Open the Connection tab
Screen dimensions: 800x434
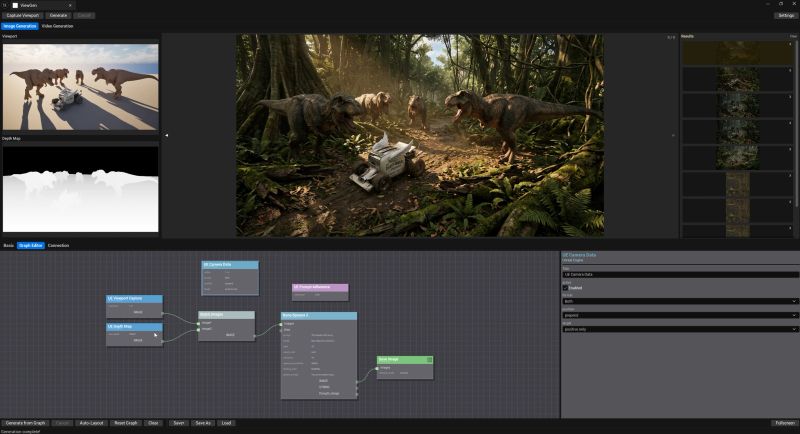click(x=58, y=245)
